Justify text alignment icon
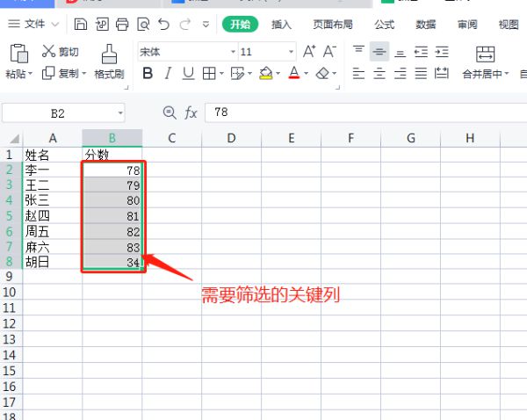The width and height of the screenshot is (527, 420). (421, 73)
